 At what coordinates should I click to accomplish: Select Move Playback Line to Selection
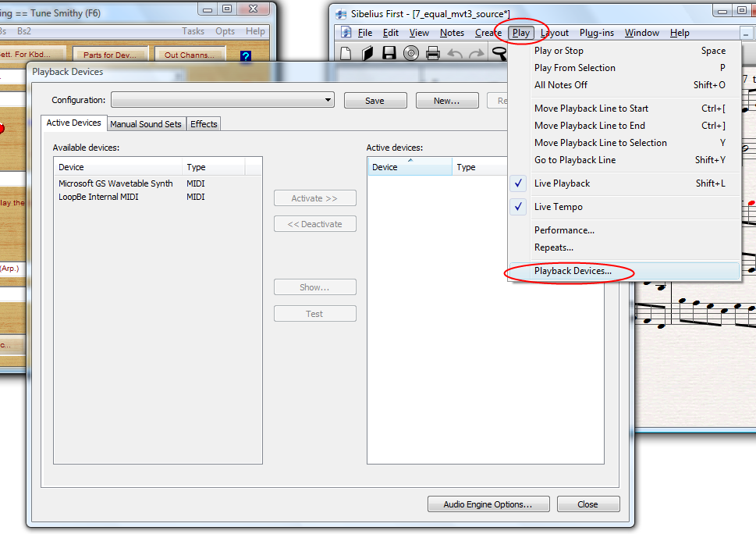(x=625, y=143)
